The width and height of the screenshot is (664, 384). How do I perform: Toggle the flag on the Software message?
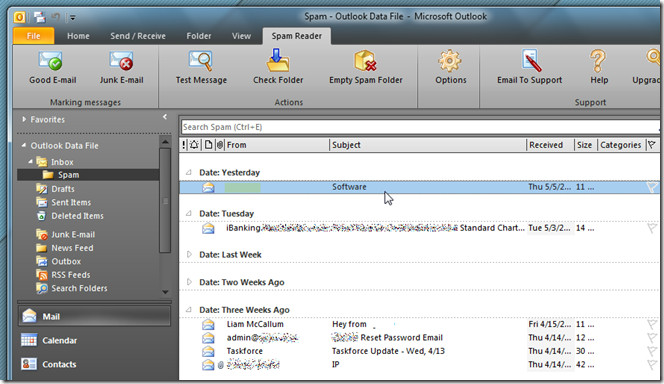pyautogui.click(x=652, y=187)
